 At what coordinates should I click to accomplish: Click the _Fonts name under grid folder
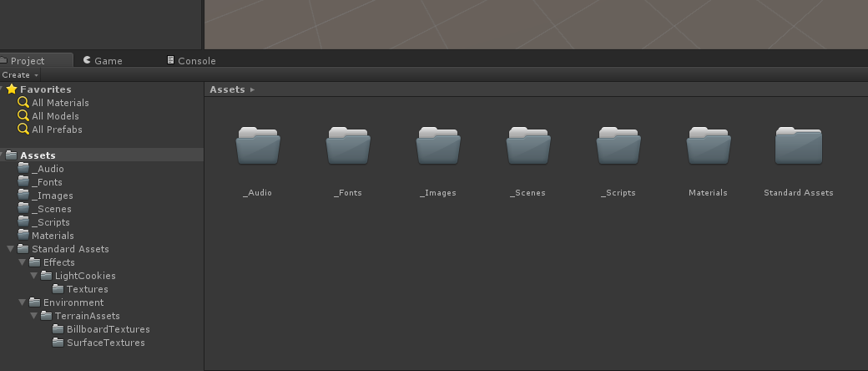coord(348,192)
